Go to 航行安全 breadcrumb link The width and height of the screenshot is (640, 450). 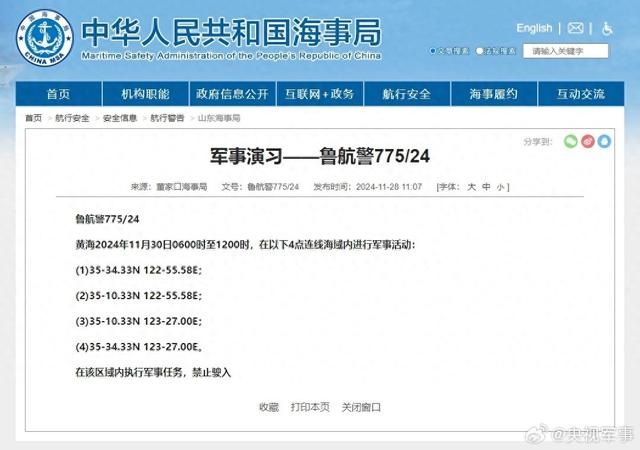72,118
